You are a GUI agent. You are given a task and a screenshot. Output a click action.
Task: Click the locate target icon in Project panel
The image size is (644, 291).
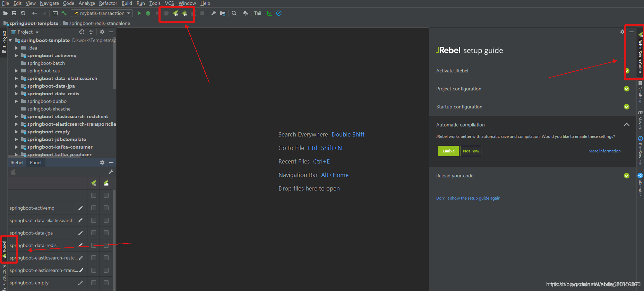(x=82, y=32)
